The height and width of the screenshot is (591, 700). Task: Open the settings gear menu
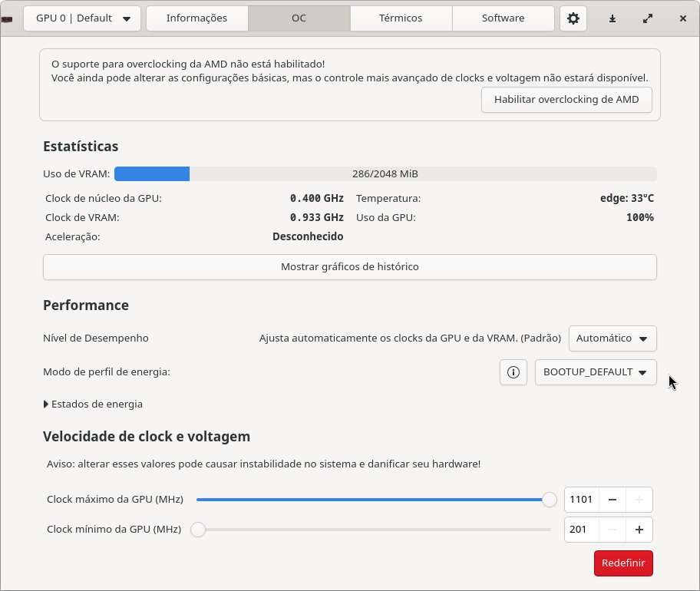coord(573,18)
